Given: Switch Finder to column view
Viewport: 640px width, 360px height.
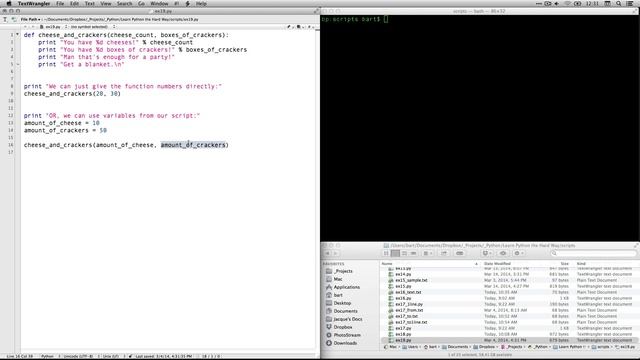Looking at the screenshot, I should [x=404, y=253].
